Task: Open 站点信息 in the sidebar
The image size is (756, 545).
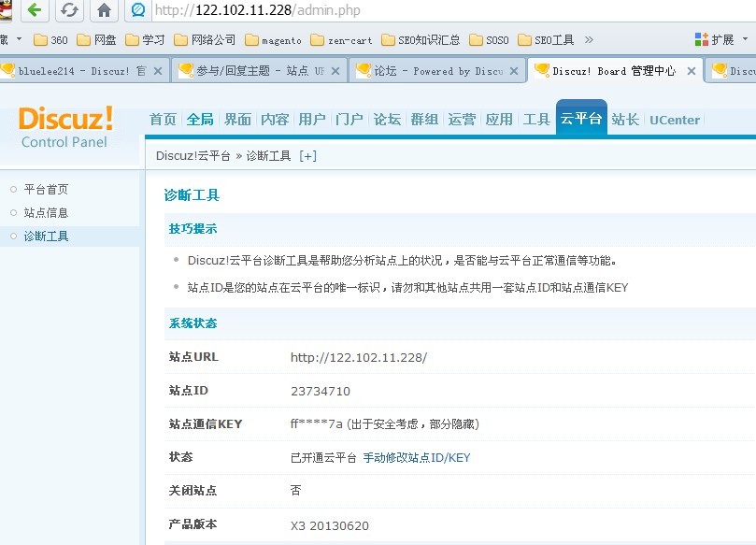Action: click(46, 213)
